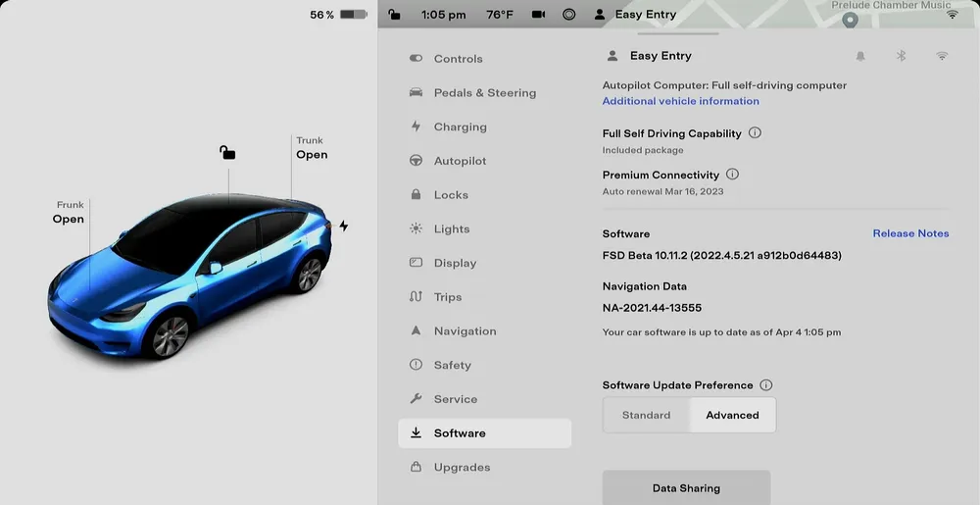The width and height of the screenshot is (980, 505).
Task: Tap the 56% battery indicator
Action: click(338, 14)
